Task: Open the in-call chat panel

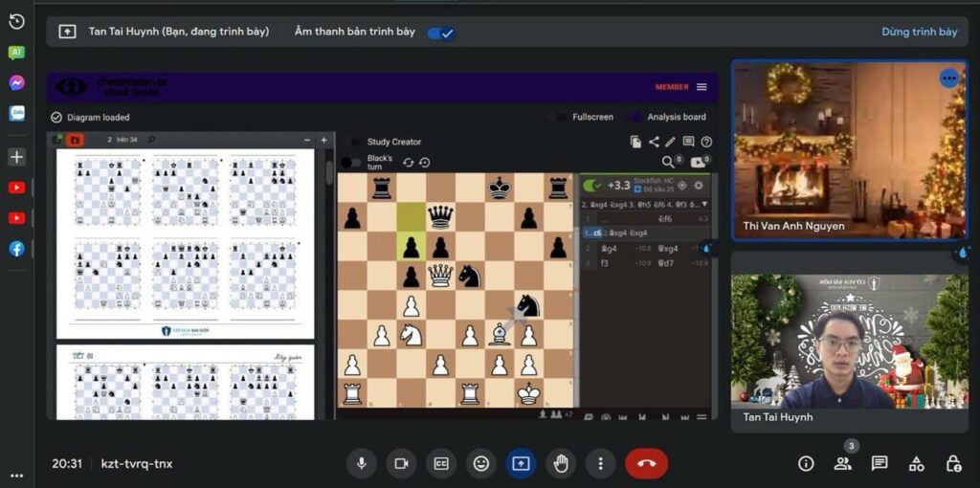Action: coord(879,464)
